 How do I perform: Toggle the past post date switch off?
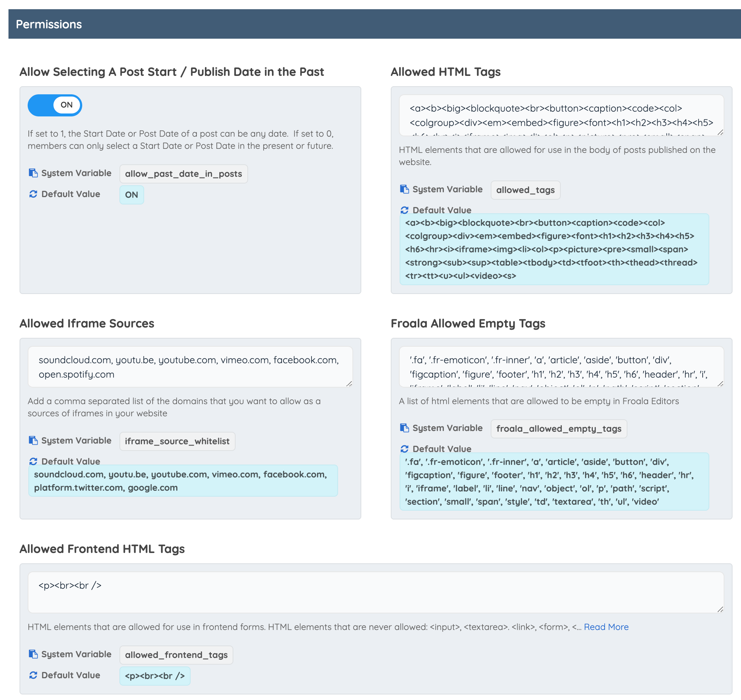[55, 105]
